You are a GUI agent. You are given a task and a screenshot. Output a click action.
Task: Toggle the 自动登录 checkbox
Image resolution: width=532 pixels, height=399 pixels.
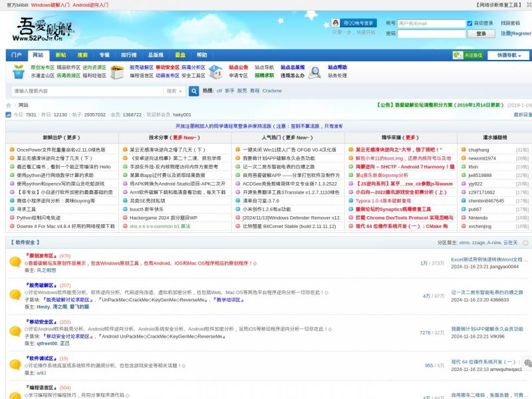(469, 23)
